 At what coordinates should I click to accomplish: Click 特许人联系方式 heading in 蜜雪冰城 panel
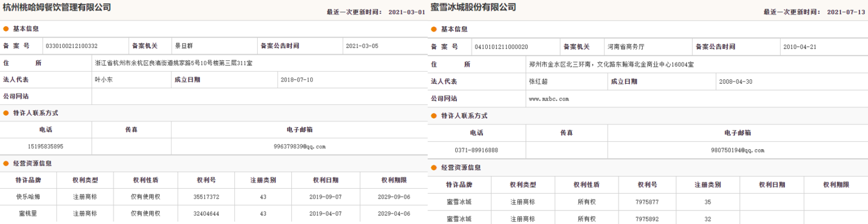(x=464, y=116)
